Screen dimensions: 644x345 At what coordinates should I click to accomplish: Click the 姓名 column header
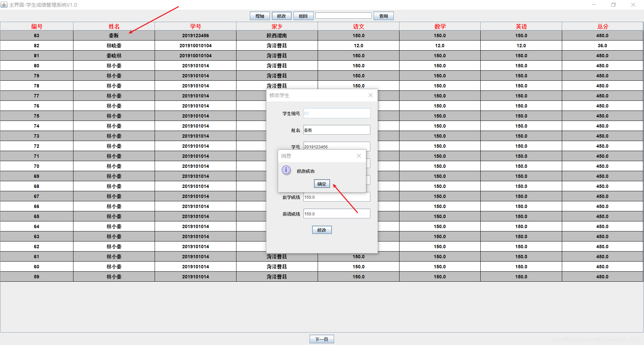[114, 26]
